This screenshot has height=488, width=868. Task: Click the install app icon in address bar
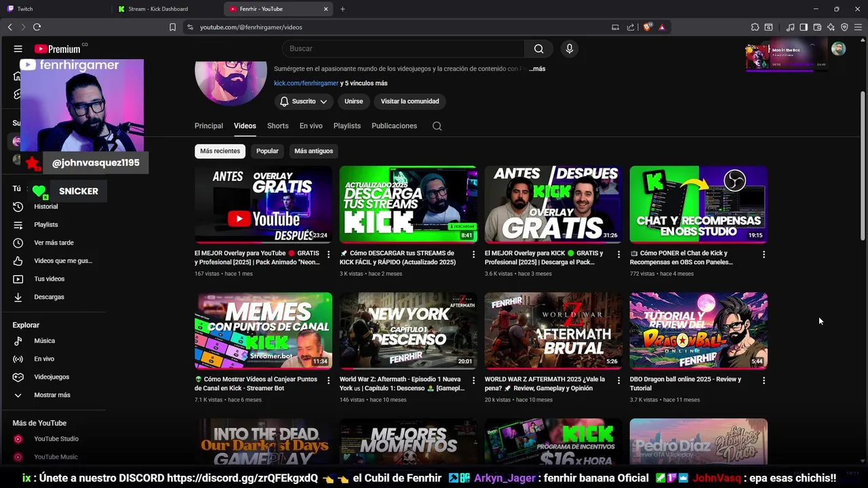coord(616,27)
